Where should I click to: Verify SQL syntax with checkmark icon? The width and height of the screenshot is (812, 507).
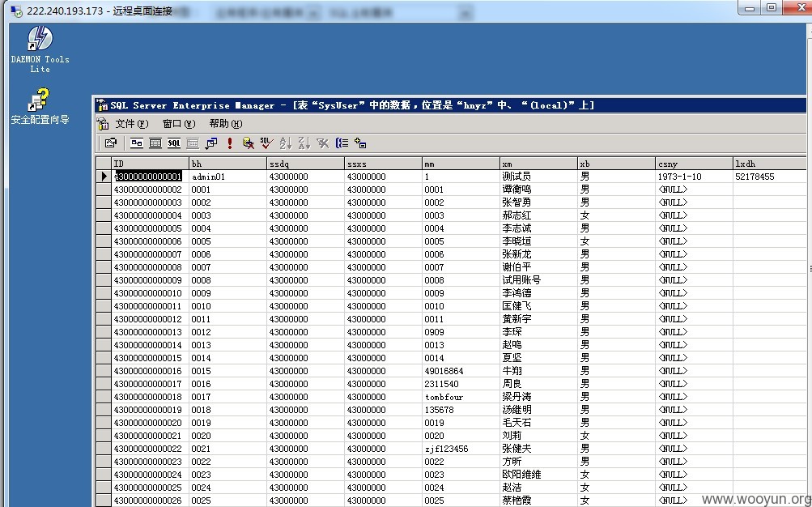[x=266, y=143]
